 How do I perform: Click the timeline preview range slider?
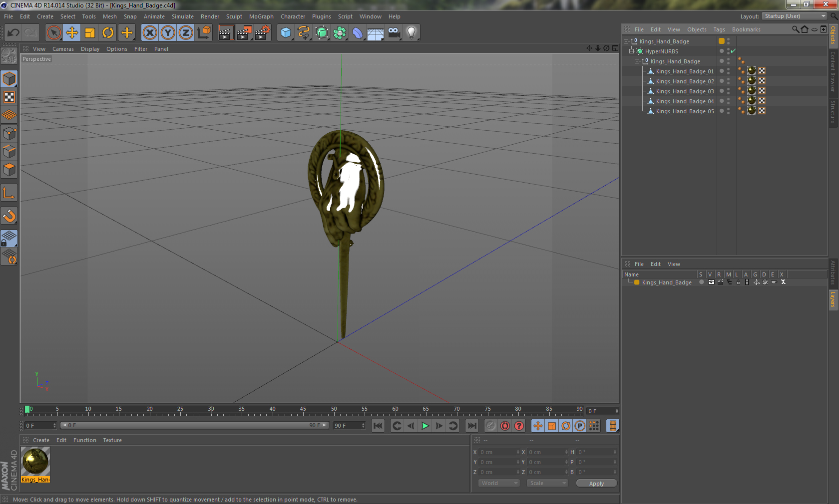[195, 425]
